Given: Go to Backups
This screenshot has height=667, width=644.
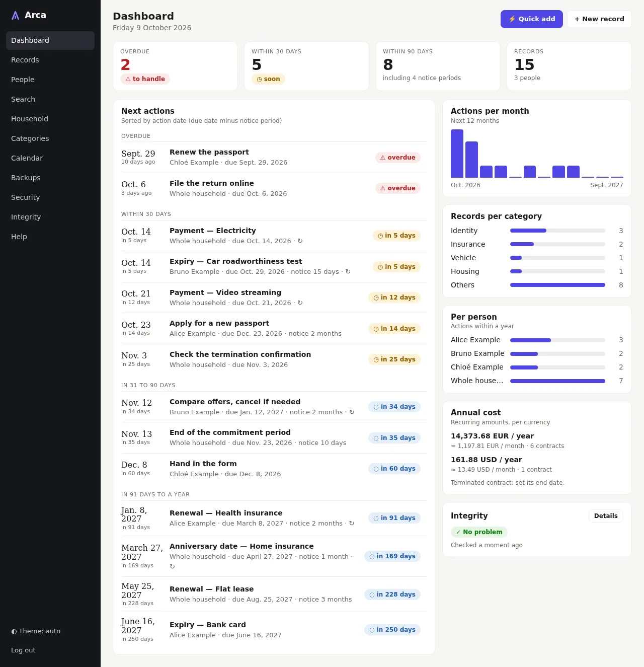Looking at the screenshot, I should click(x=50, y=178).
